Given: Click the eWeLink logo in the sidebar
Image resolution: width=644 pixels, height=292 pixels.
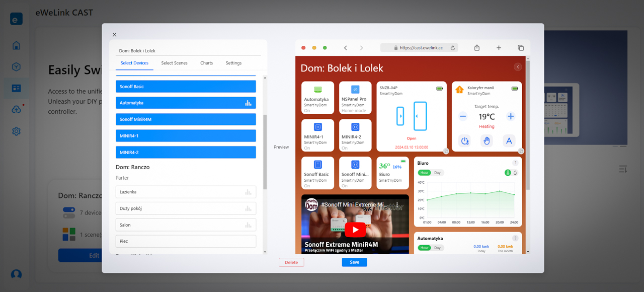Looking at the screenshot, I should point(16,19).
